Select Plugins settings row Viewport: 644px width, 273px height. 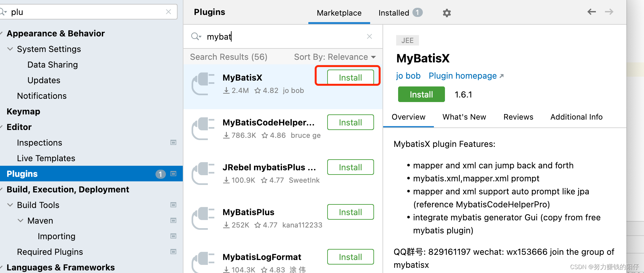coord(91,174)
